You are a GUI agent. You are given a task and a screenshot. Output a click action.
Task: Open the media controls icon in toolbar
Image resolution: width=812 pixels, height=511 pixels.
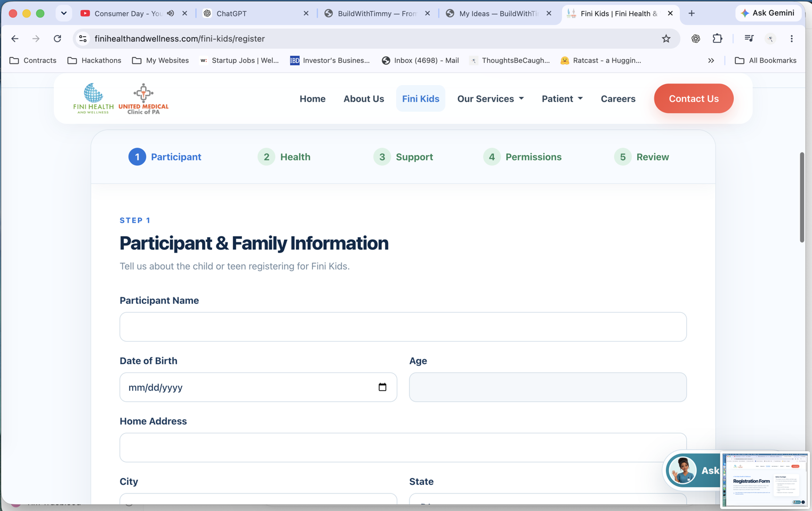coord(749,38)
